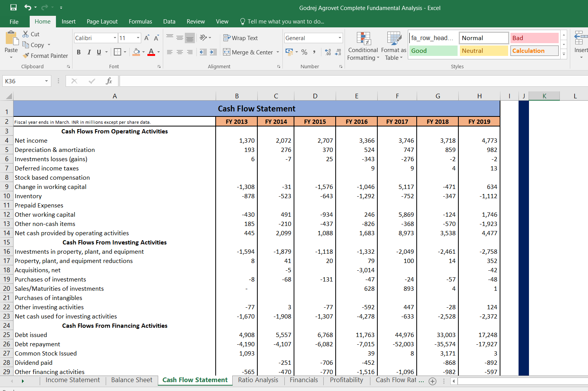
Task: Click the Paste clipboard icon
Action: click(x=11, y=38)
